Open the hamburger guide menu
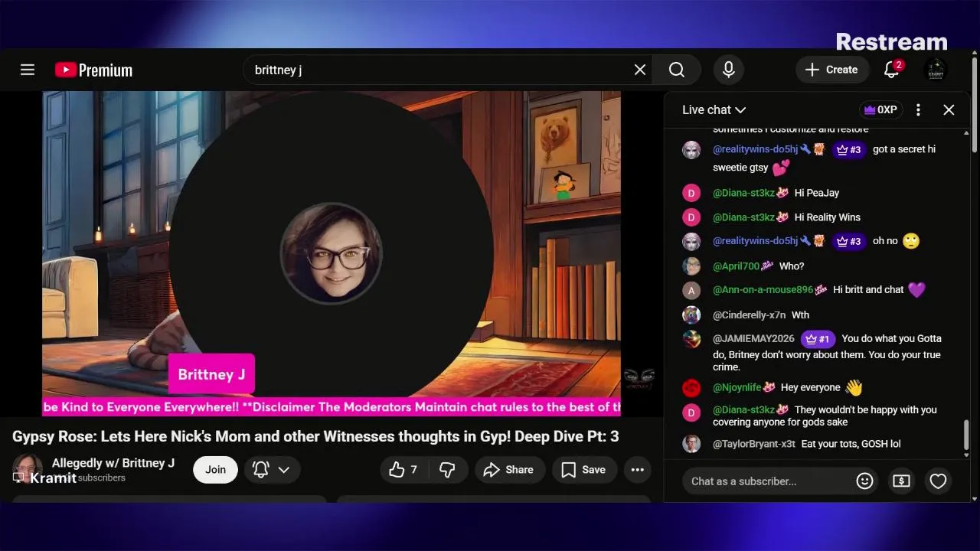Screen dimensions: 980x551 tap(28, 70)
